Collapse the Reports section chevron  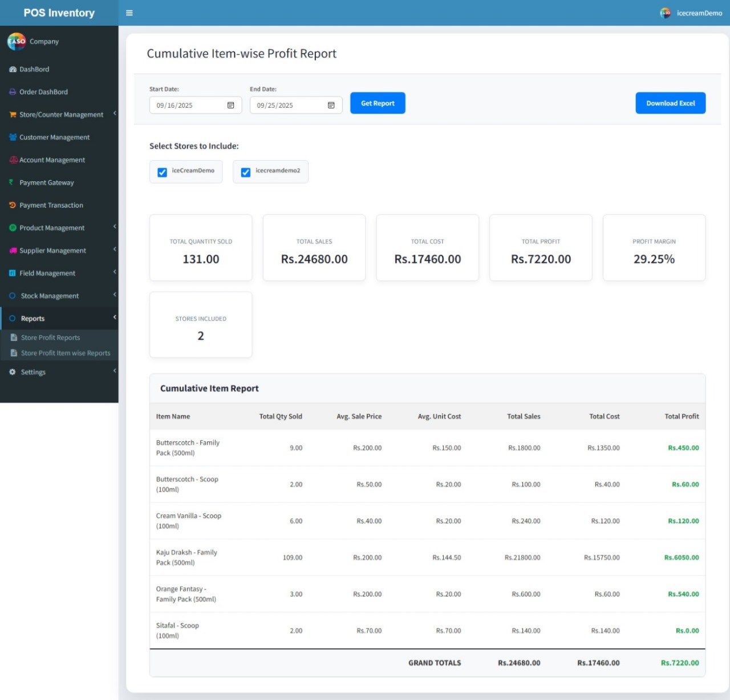click(114, 318)
